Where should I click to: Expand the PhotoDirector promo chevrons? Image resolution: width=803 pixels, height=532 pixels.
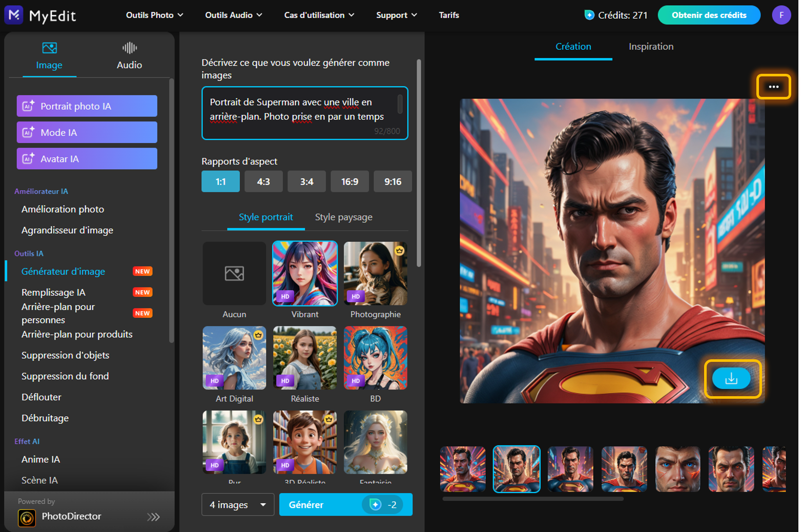click(153, 517)
